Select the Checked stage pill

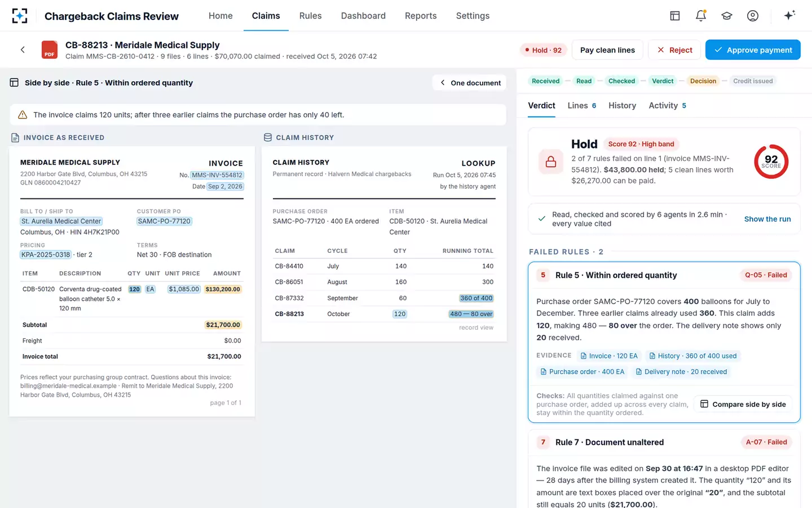coord(621,81)
